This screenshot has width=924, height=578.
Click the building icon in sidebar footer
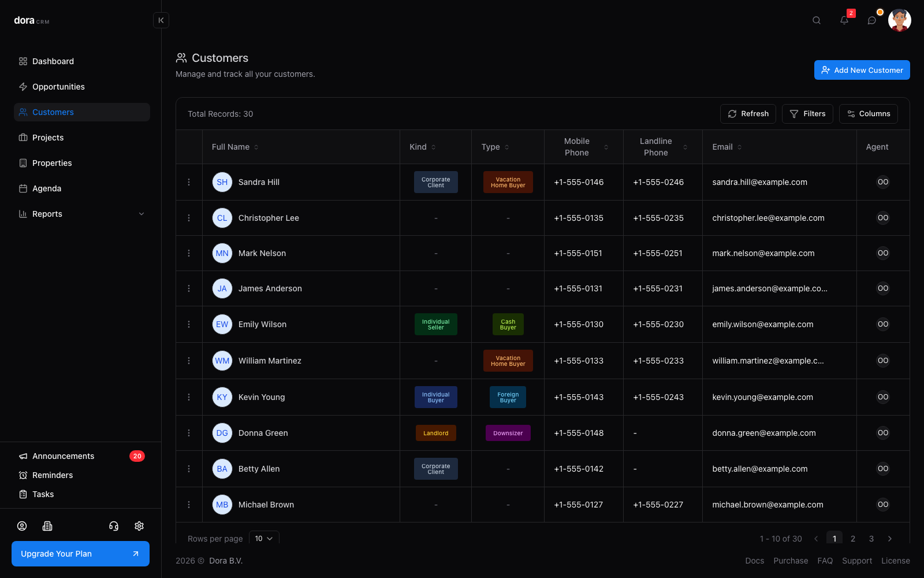tap(47, 526)
